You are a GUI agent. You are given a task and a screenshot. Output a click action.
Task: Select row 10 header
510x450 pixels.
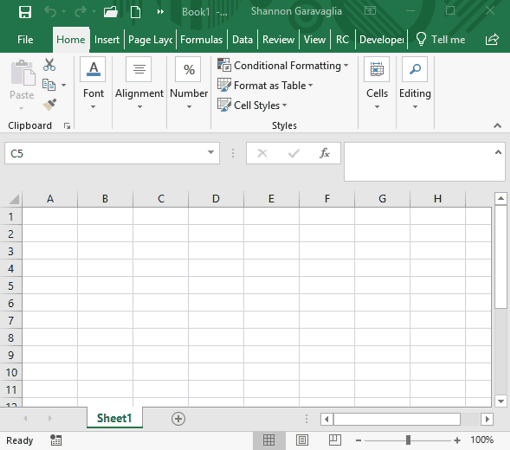pos(11,372)
